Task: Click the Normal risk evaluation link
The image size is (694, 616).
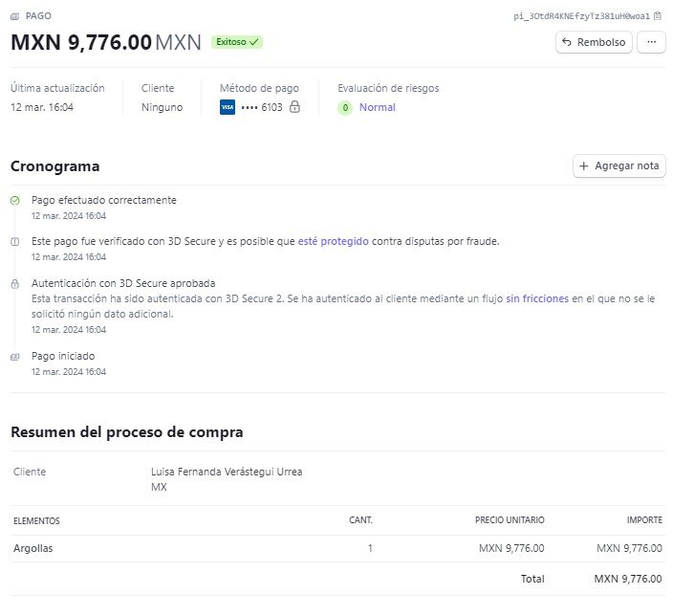Action: coord(377,107)
